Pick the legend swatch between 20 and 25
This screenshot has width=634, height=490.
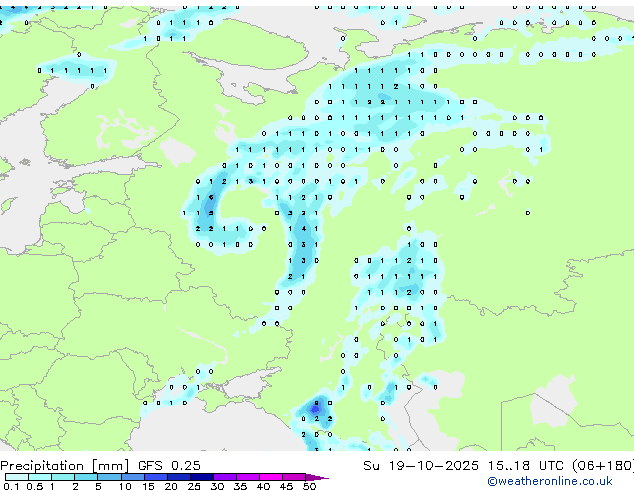(x=179, y=477)
